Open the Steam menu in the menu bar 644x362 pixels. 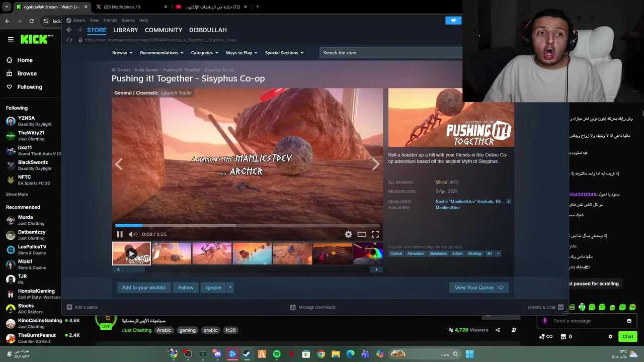pos(79,21)
